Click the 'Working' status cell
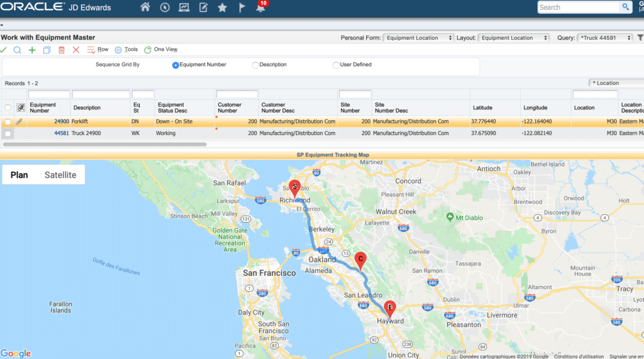Viewport: 644px width, 359px height. [165, 133]
